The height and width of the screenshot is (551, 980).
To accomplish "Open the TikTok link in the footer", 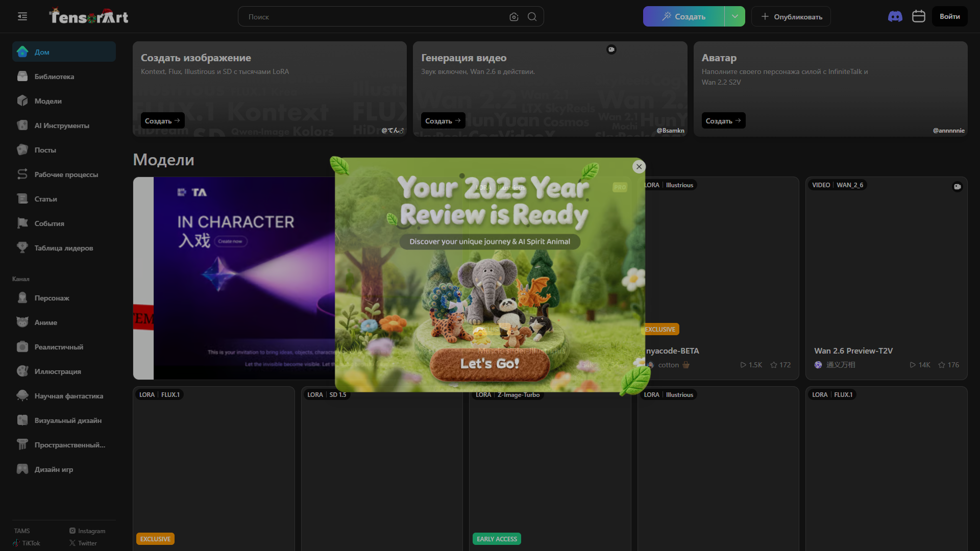I will pos(27,543).
